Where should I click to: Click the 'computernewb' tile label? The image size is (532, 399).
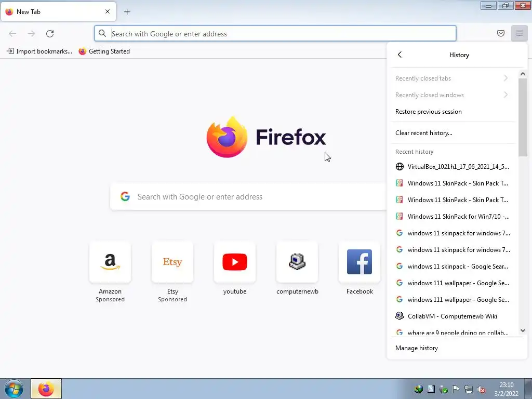pyautogui.click(x=297, y=291)
